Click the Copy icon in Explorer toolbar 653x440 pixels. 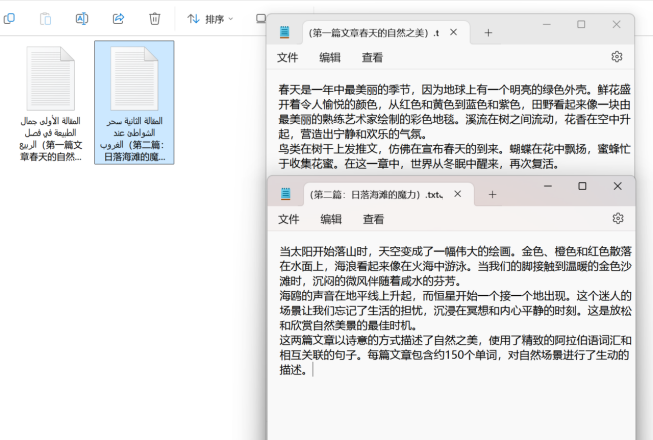pos(9,19)
